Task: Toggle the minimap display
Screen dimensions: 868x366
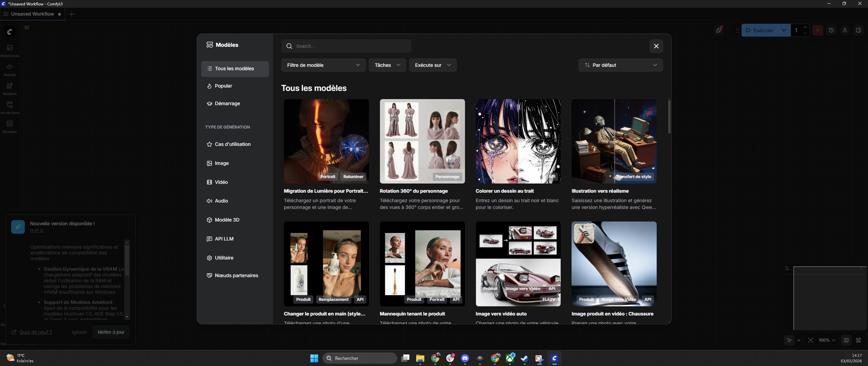Action: click(846, 340)
